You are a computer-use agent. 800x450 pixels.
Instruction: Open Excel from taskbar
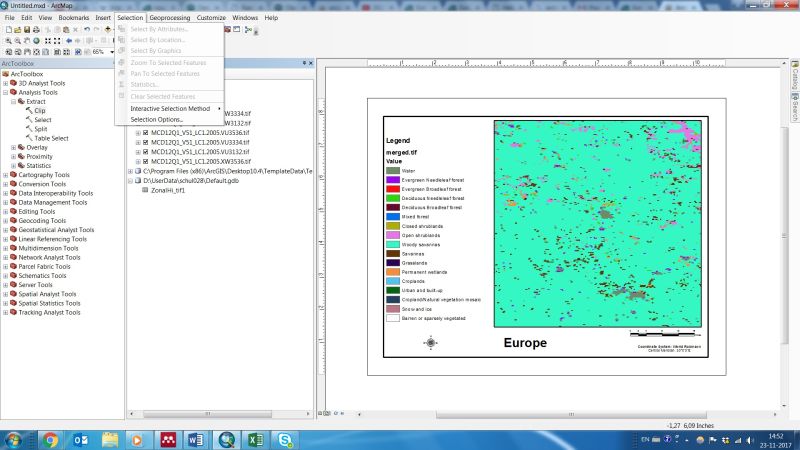(x=256, y=440)
